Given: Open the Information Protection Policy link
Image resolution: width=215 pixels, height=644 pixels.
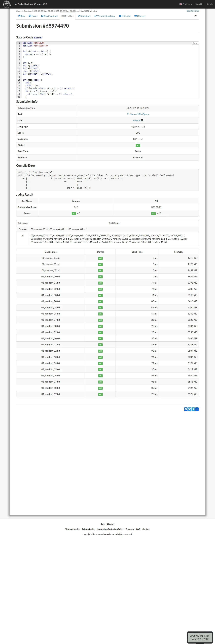Looking at the screenshot, I should point(110,529).
